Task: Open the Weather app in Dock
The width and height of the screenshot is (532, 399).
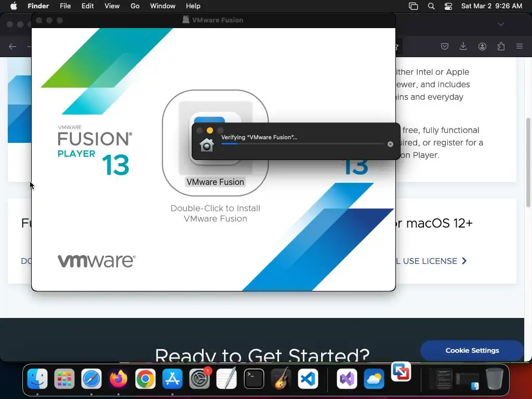Action: point(374,378)
